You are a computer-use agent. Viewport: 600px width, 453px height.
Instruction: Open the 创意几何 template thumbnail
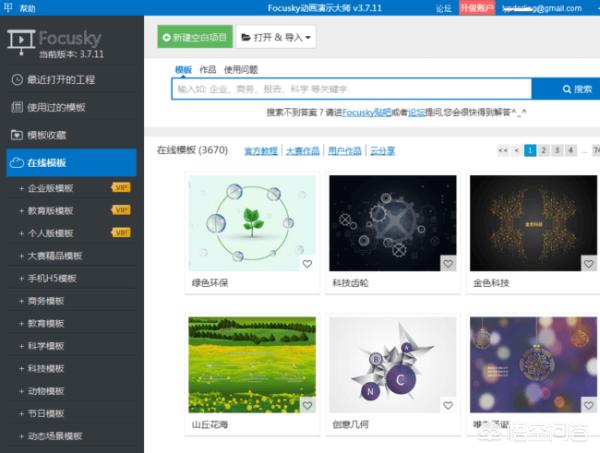[393, 365]
